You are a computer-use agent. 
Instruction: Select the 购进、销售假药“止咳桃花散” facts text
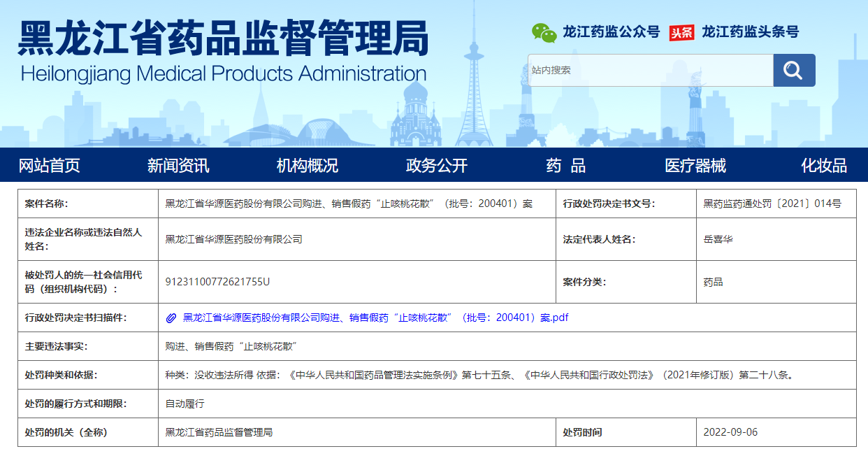[x=232, y=346]
